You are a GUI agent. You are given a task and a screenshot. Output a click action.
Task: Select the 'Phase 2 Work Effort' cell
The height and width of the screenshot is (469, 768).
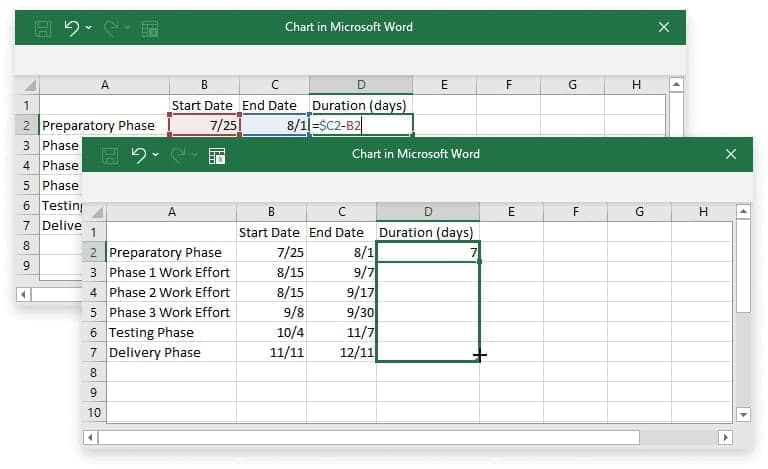pyautogui.click(x=171, y=292)
